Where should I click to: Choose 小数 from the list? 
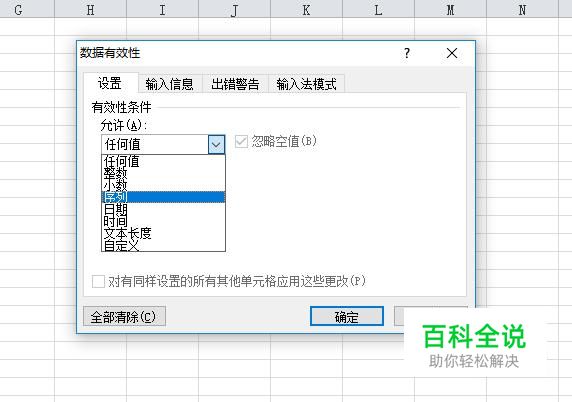[x=163, y=185]
